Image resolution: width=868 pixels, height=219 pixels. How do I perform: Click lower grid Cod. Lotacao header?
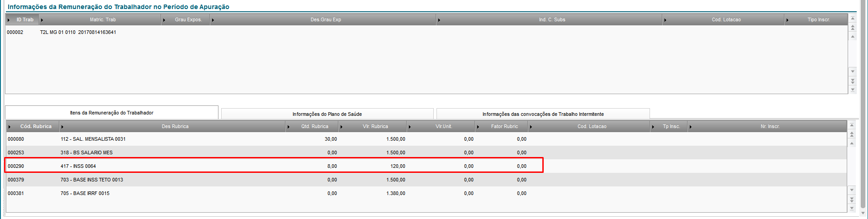(x=589, y=126)
